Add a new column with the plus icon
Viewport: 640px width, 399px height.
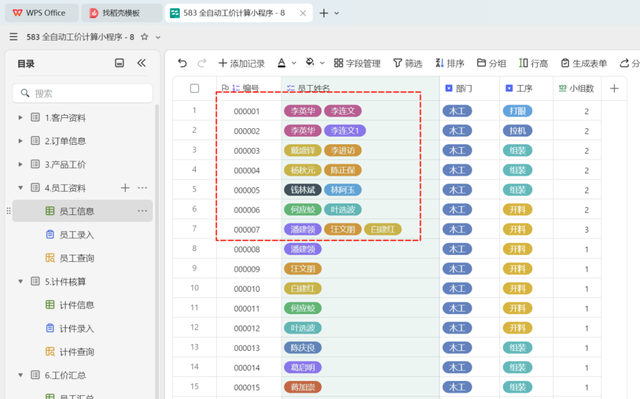point(614,89)
